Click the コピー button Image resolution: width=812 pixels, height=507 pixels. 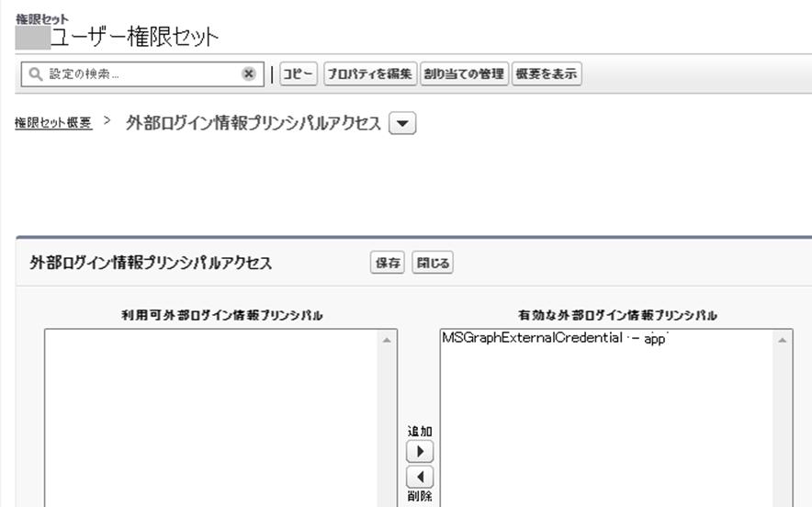299,74
